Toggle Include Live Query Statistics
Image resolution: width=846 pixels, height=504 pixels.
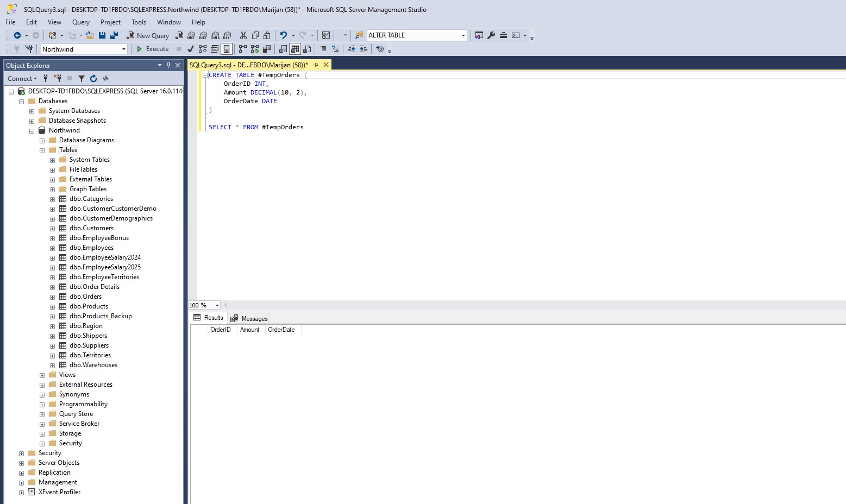[255, 49]
